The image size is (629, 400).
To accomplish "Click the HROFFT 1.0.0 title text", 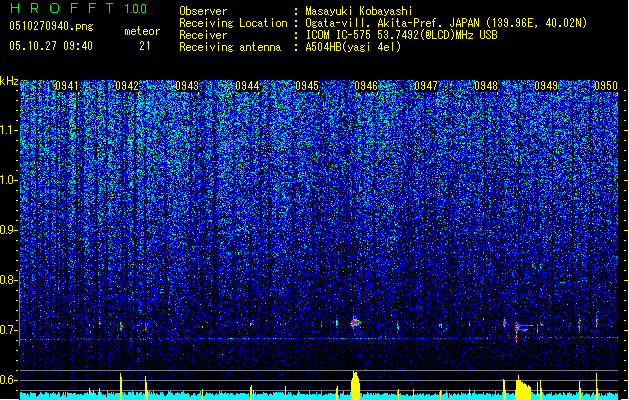I will click(x=79, y=8).
